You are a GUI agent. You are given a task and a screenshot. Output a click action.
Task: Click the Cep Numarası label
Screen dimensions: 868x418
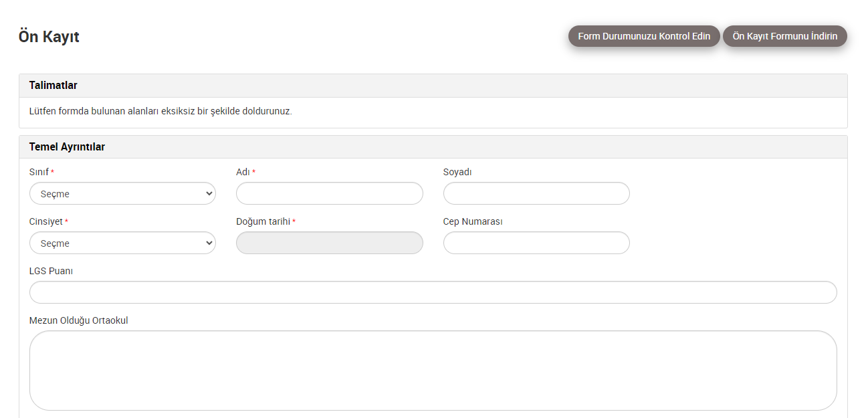tap(473, 222)
